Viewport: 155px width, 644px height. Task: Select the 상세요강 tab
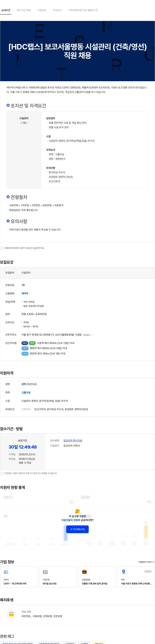coord(6,10)
